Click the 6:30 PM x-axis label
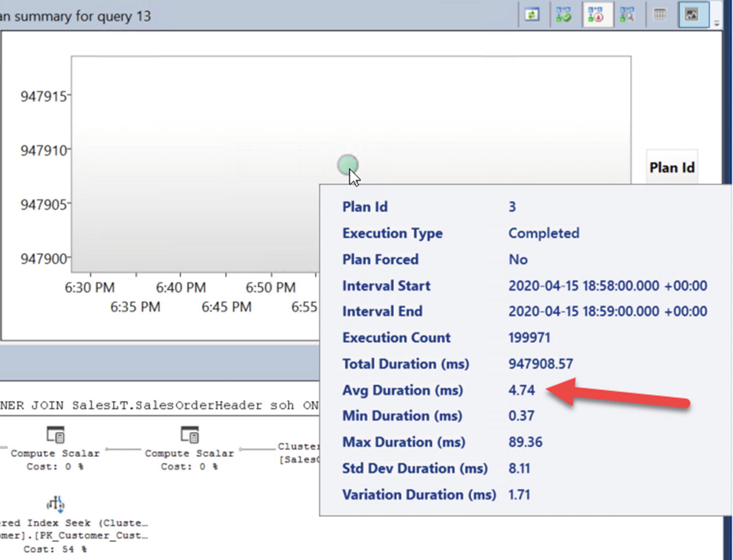733x560 pixels. point(89,287)
